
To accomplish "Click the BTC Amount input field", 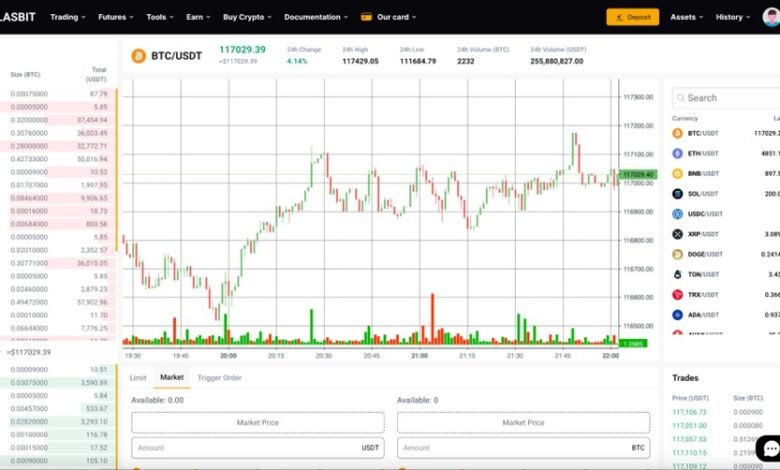I will coord(523,448).
